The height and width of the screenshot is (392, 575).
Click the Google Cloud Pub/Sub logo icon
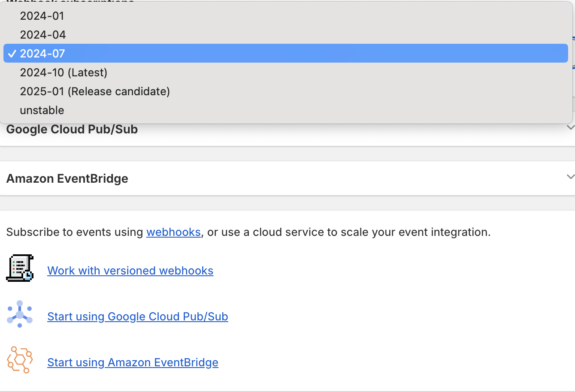tap(20, 314)
